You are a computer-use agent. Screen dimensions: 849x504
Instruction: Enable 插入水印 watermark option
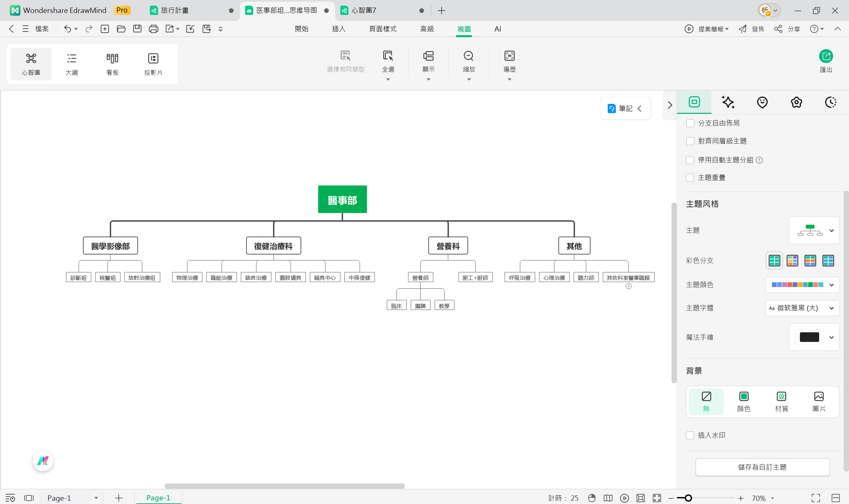(690, 435)
